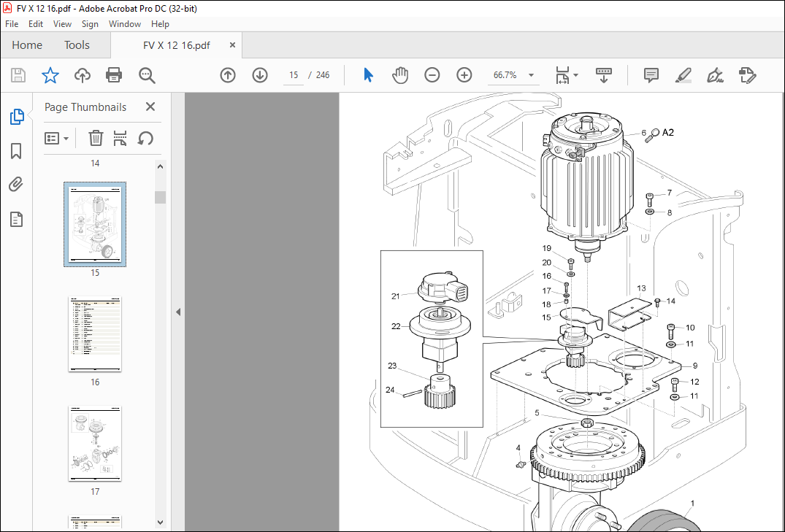Open the sign document pen tool

(x=715, y=75)
